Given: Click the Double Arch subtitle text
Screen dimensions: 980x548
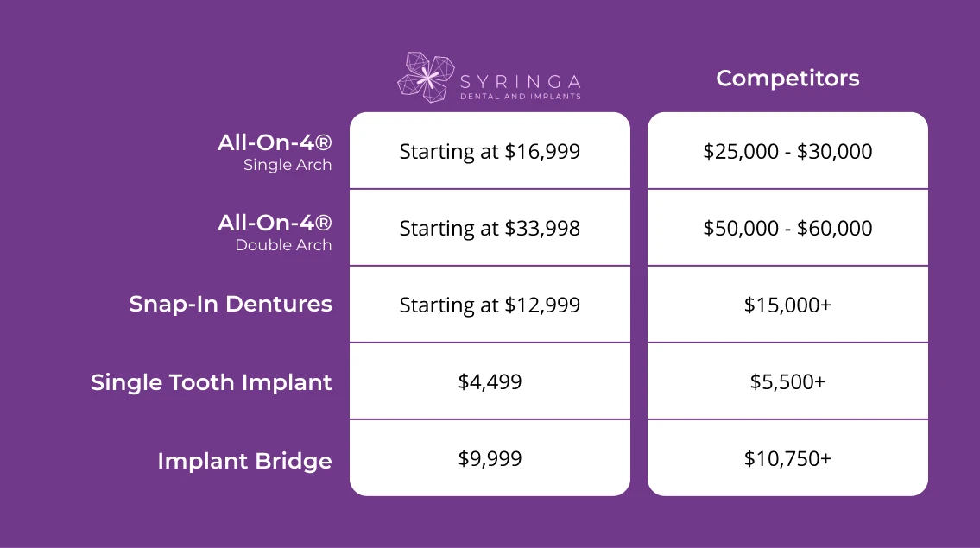Looking at the screenshot, I should click(x=283, y=245).
